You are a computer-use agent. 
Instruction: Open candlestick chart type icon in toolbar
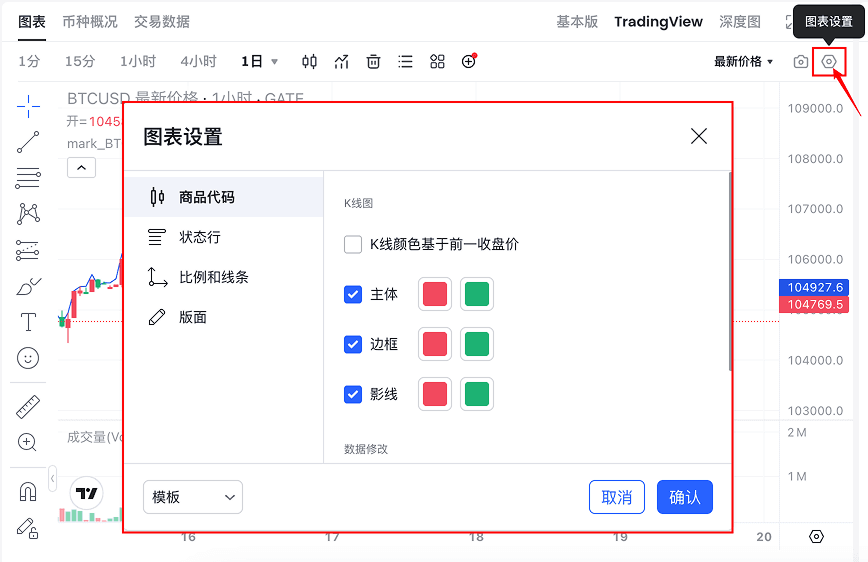coord(310,62)
